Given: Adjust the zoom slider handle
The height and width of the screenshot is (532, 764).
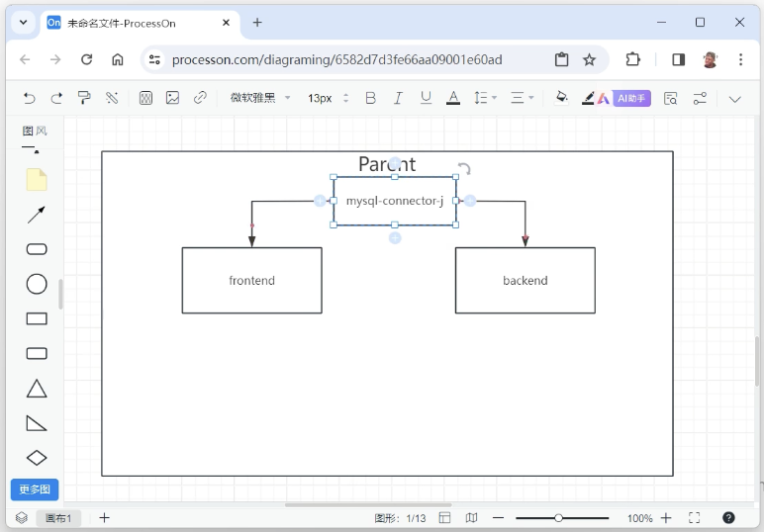Looking at the screenshot, I should (x=558, y=518).
